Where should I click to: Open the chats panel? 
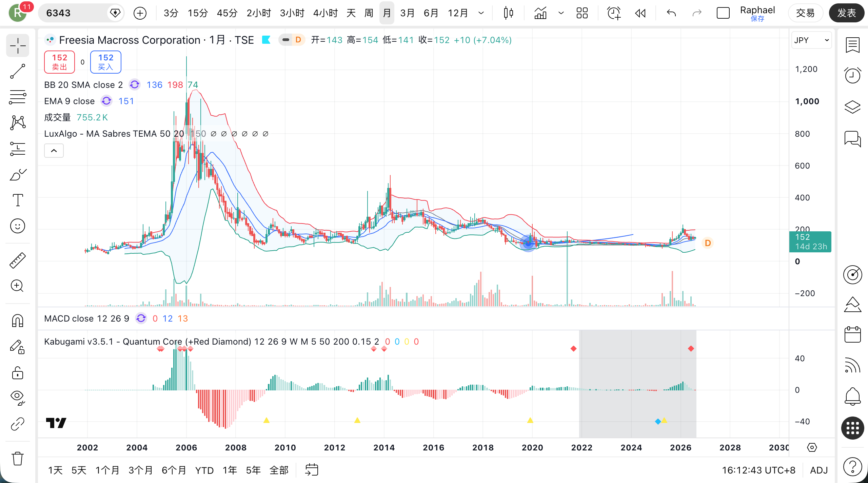point(852,139)
